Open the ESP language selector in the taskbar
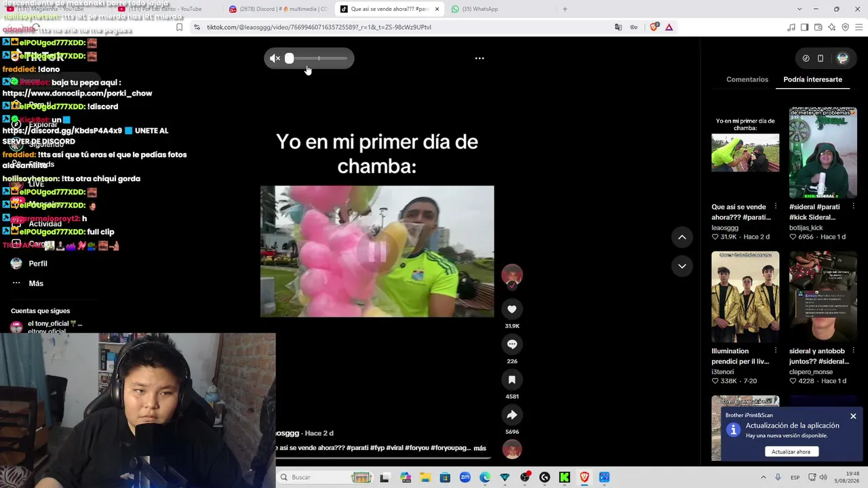 (x=795, y=477)
